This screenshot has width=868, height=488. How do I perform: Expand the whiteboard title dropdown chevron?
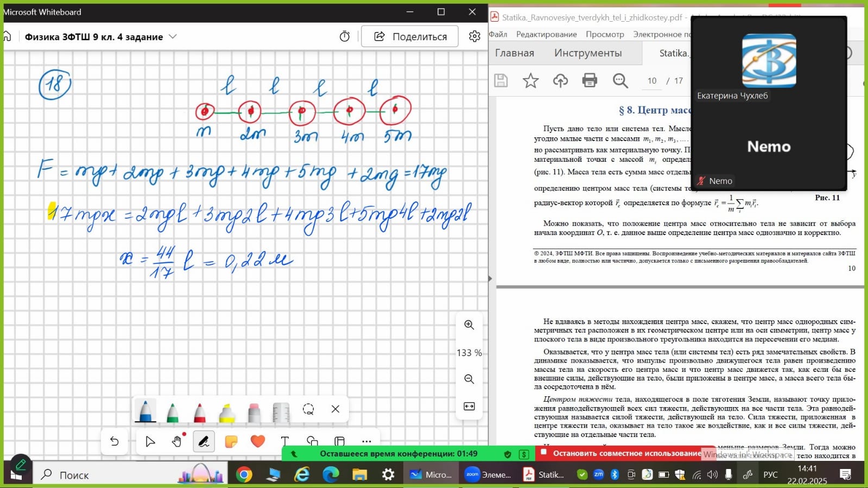pos(173,36)
